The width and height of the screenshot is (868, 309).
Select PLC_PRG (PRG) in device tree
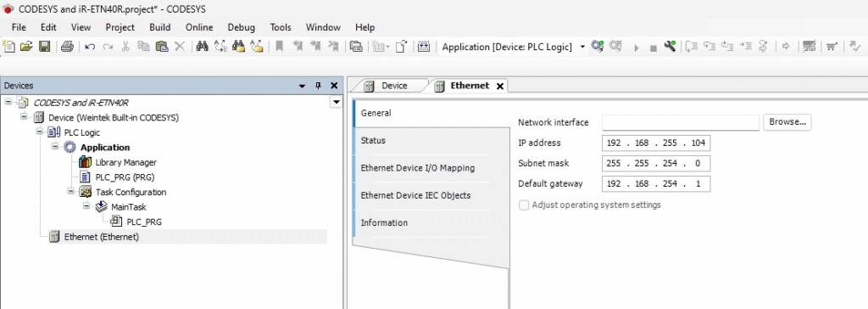(x=125, y=177)
